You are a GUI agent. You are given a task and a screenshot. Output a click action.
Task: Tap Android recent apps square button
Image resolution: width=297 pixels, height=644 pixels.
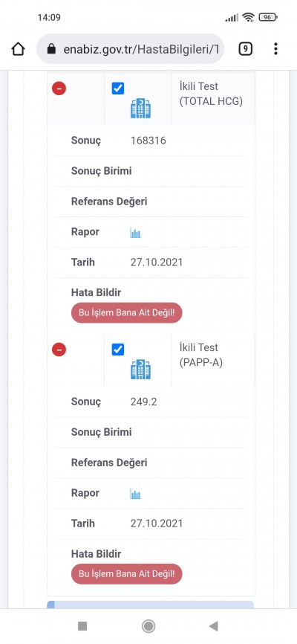82,626
